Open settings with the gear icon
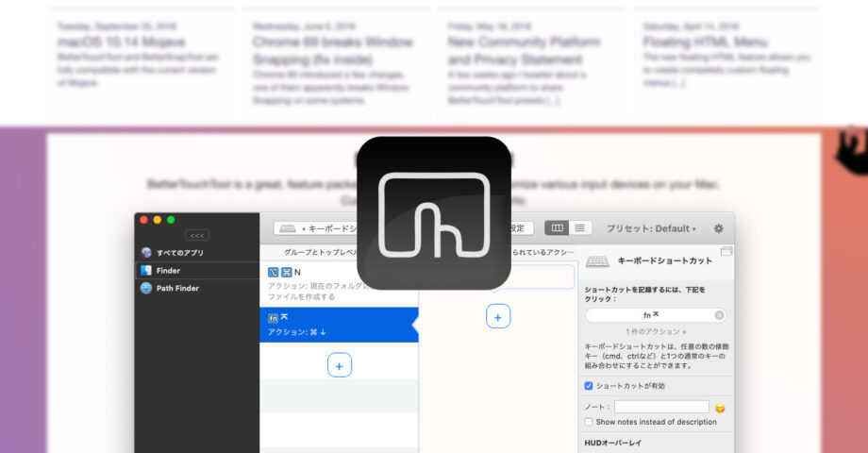Image resolution: width=868 pixels, height=453 pixels. pyautogui.click(x=719, y=228)
